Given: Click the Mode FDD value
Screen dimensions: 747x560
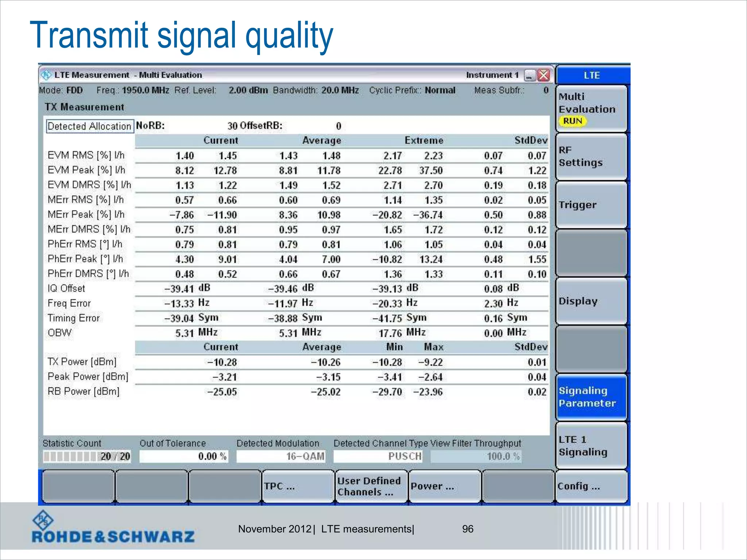Looking at the screenshot, I should coord(74,90).
